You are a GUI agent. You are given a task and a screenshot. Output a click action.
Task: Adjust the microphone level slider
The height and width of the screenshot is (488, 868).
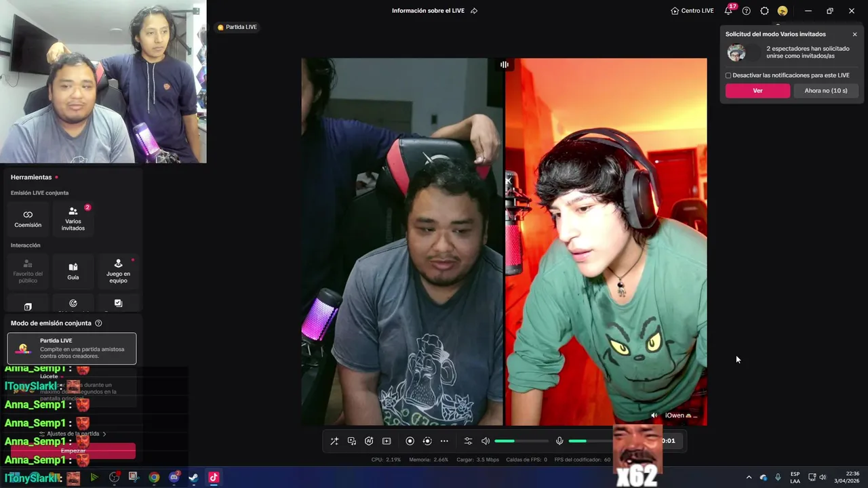tap(590, 441)
